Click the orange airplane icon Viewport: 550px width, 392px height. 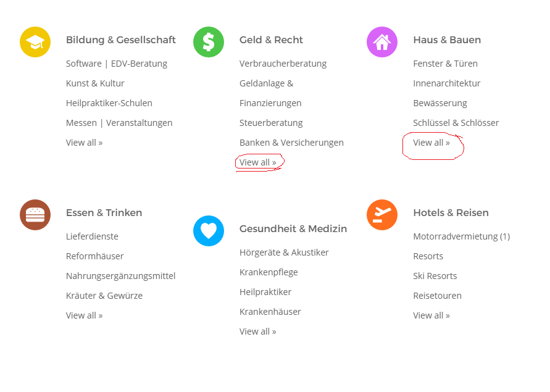click(x=382, y=215)
